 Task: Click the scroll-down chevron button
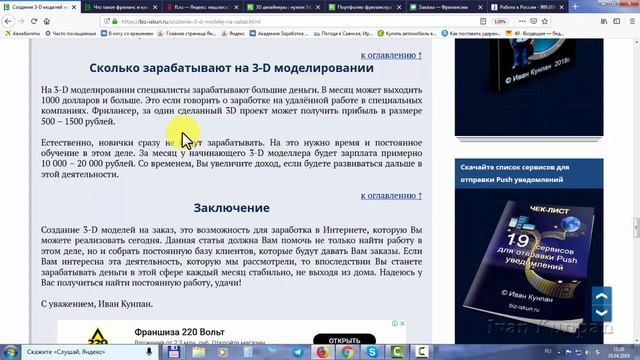(602, 313)
